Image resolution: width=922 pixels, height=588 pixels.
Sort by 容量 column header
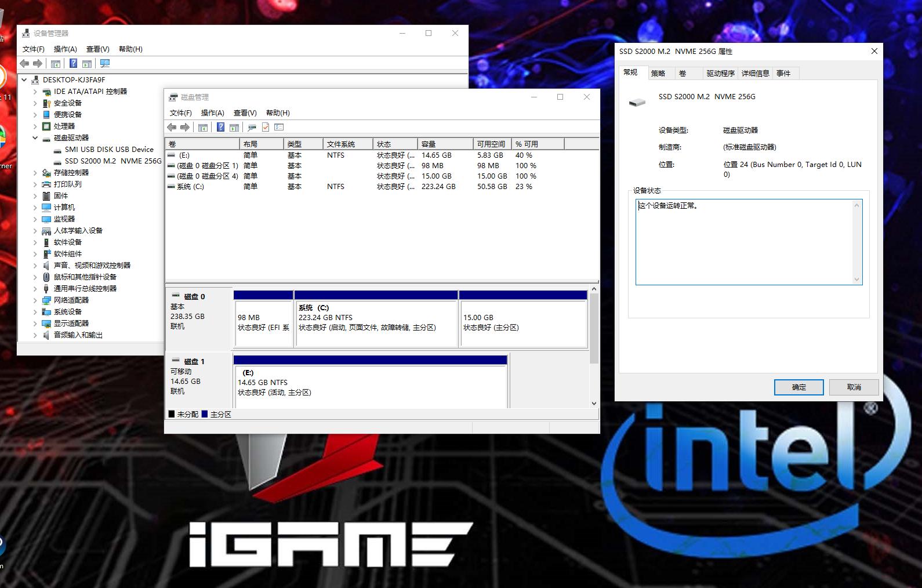(x=445, y=144)
